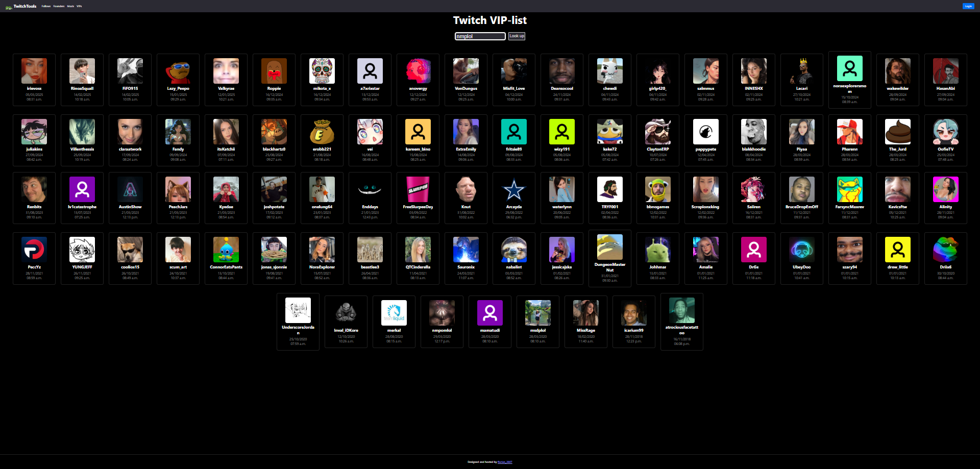
Task: Select the blakkhoodie username text
Action: coord(754,149)
